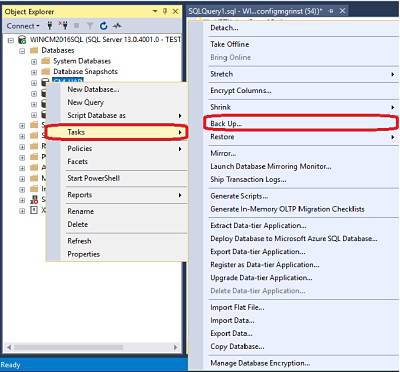Click the stop icon in Object Explorer toolbar

click(x=77, y=26)
